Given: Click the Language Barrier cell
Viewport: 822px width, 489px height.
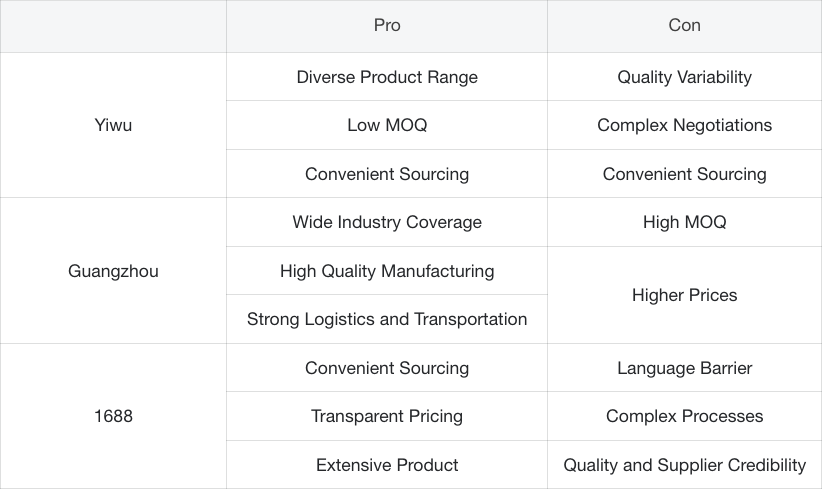Looking at the screenshot, I should [684, 368].
